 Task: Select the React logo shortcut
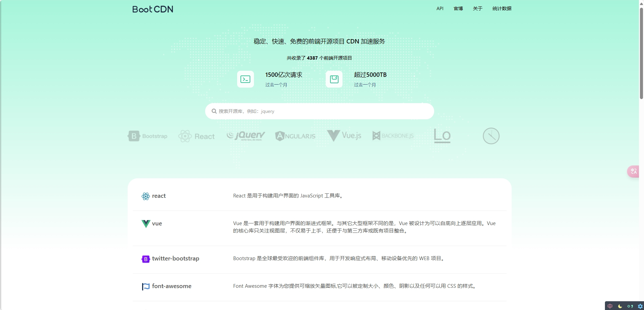pyautogui.click(x=196, y=136)
